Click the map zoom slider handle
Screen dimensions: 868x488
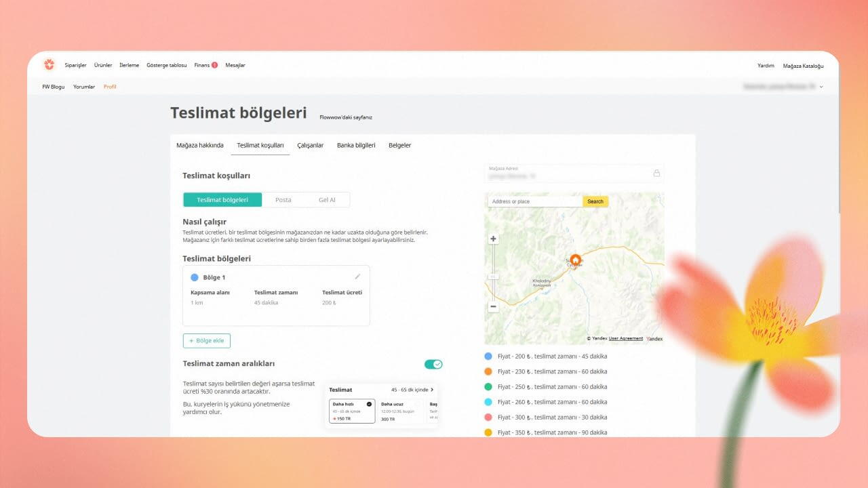tap(493, 277)
